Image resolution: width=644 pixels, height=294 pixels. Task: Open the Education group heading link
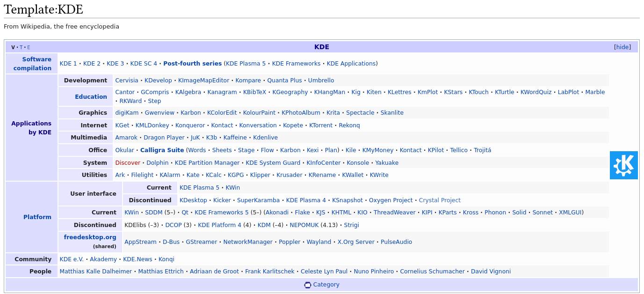[x=91, y=97]
